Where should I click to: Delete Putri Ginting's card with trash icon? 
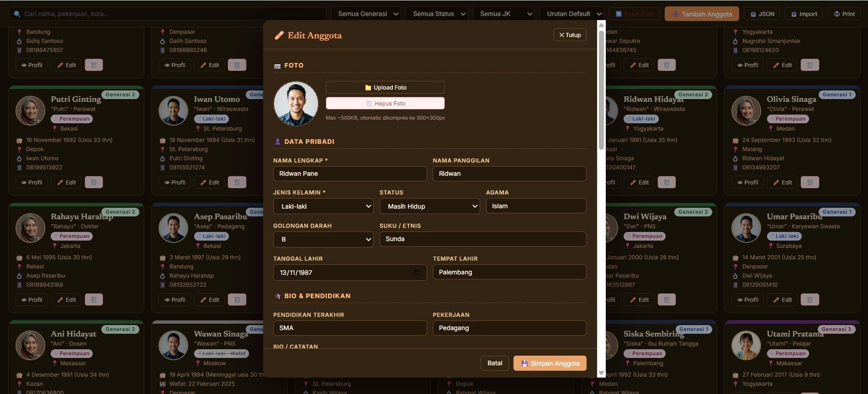pos(94,182)
